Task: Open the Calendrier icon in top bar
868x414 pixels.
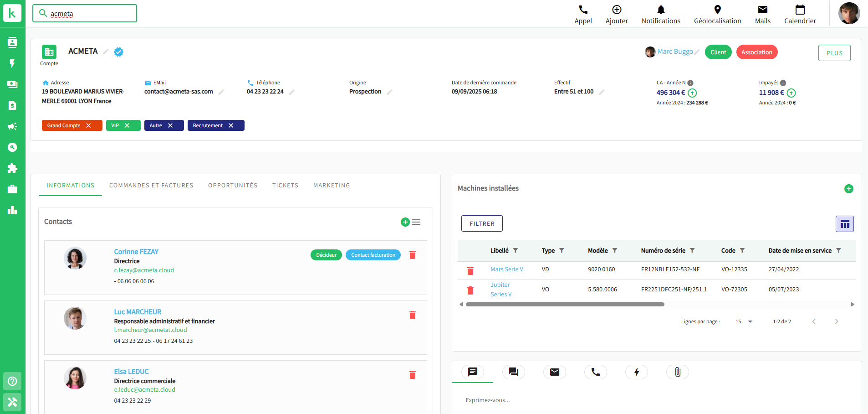Action: click(800, 10)
